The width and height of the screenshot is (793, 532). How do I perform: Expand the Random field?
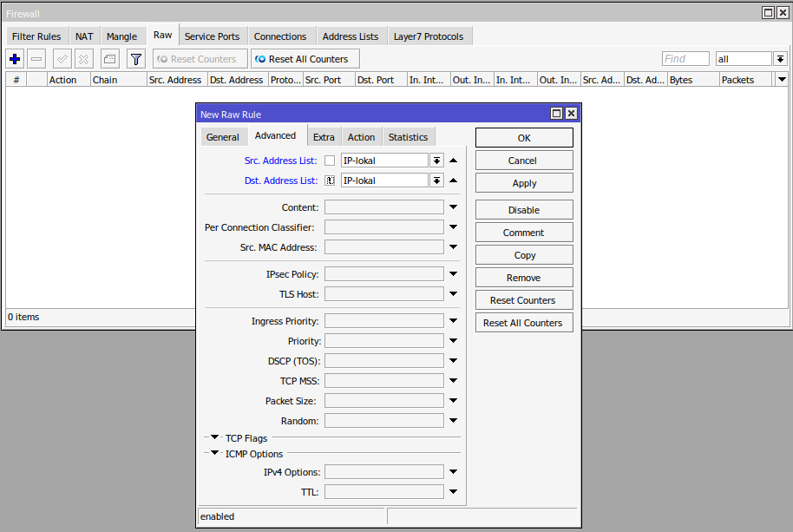pyautogui.click(x=454, y=420)
